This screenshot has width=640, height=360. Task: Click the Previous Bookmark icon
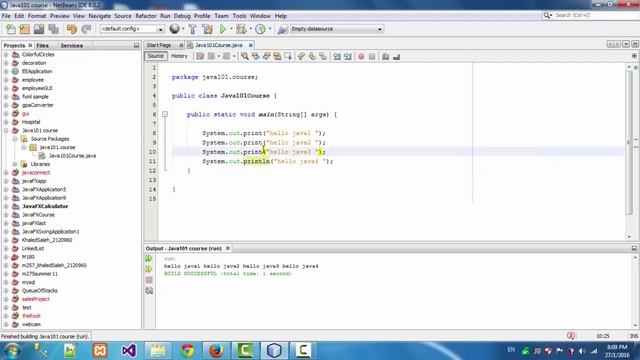coord(301,56)
